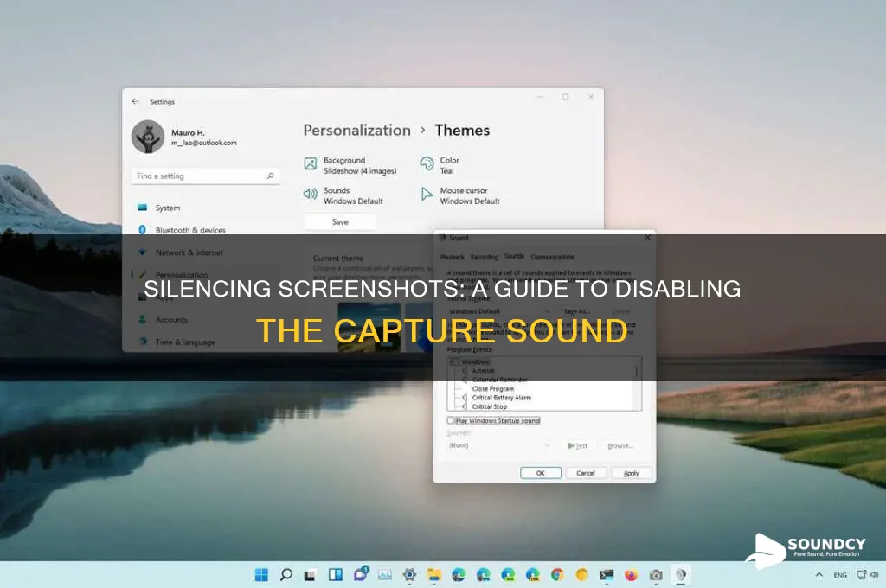886x588 pixels.
Task: Click the Test sound button
Action: (577, 445)
